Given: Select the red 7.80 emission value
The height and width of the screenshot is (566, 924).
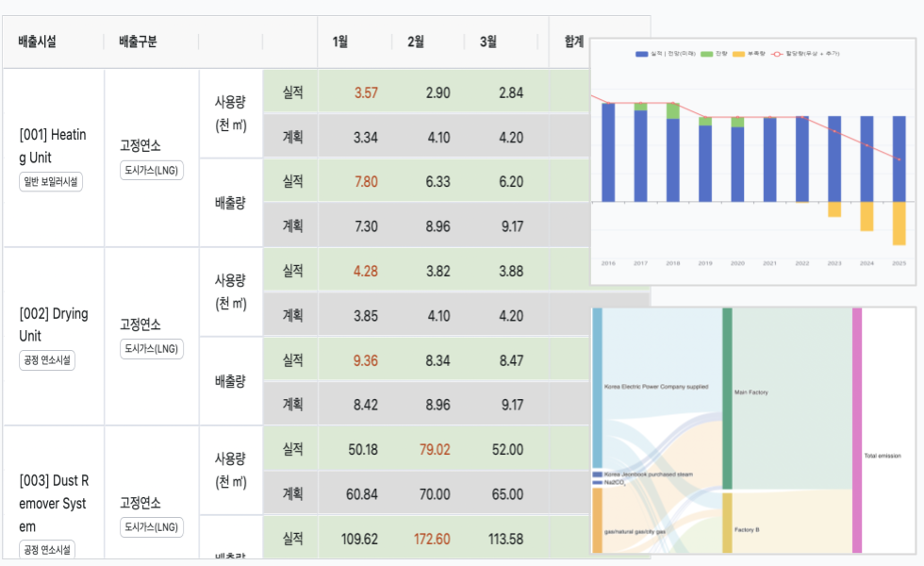Looking at the screenshot, I should 366,181.
